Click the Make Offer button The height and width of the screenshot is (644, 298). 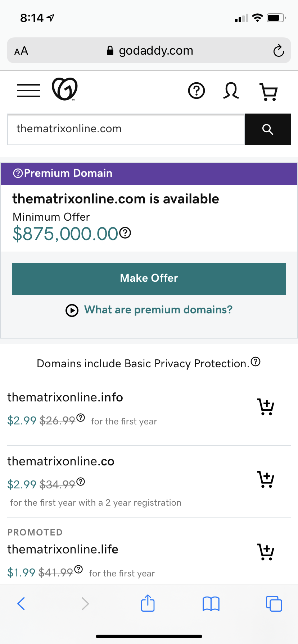pos(149,279)
